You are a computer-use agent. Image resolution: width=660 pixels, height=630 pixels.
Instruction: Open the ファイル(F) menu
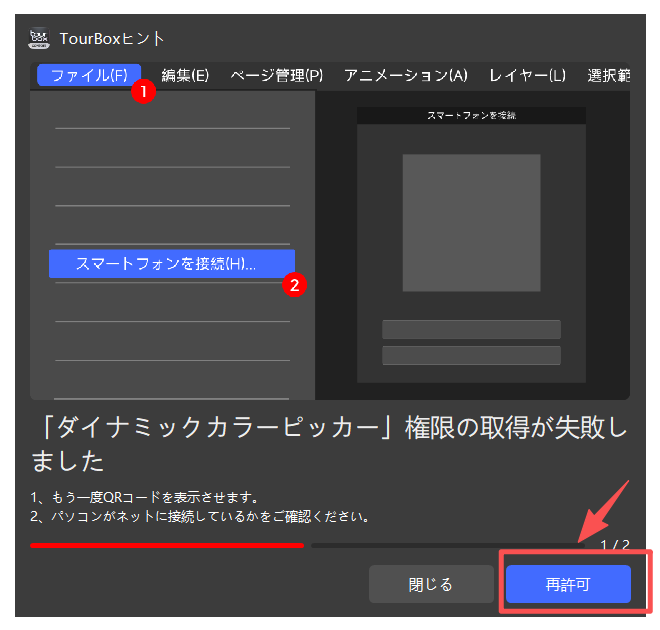89,75
